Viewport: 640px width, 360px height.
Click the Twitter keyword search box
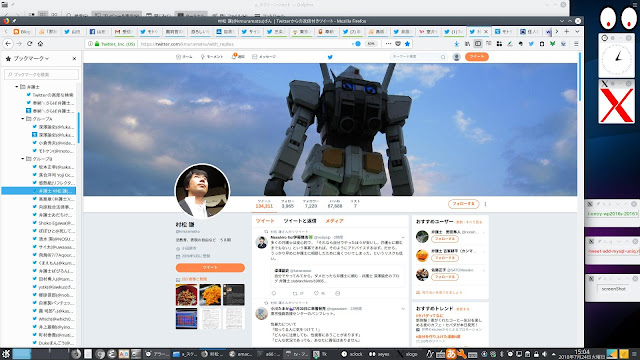pyautogui.click(x=419, y=57)
